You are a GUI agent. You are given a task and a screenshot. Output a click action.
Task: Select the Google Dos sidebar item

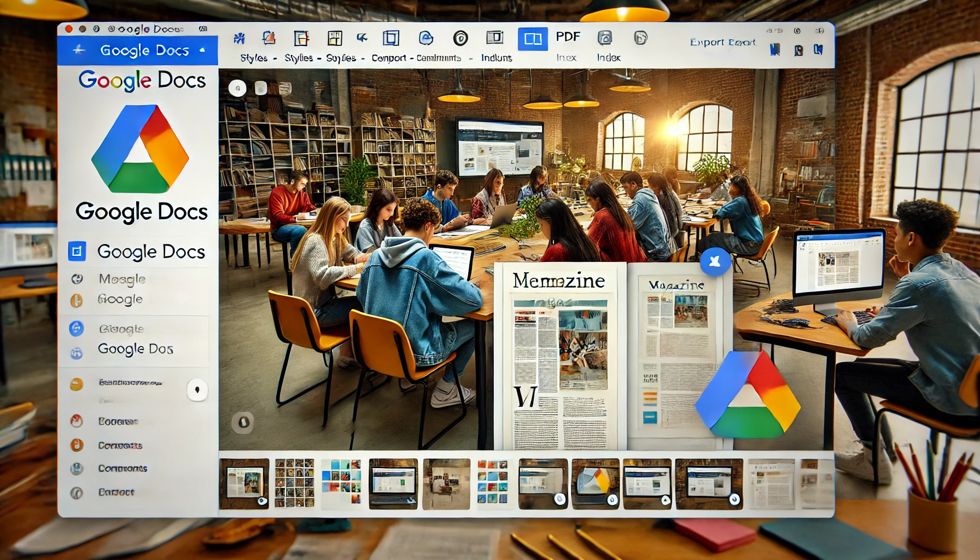135,349
